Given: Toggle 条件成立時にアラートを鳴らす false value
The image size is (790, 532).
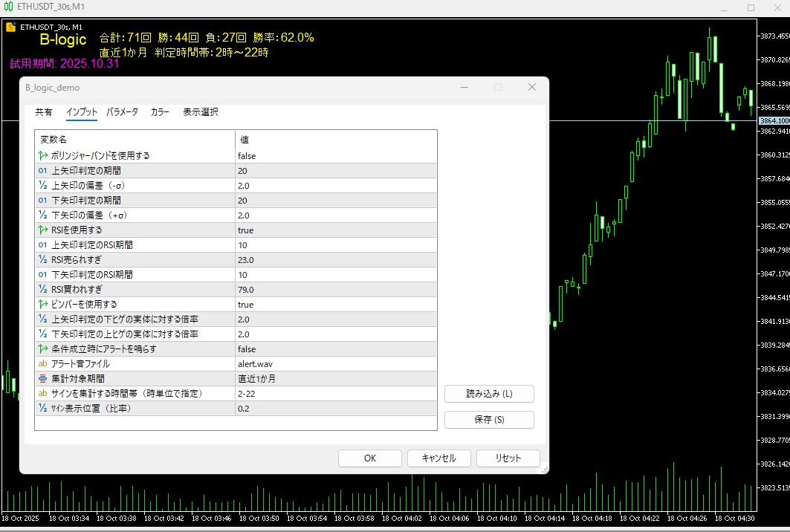Looking at the screenshot, I should [x=334, y=349].
